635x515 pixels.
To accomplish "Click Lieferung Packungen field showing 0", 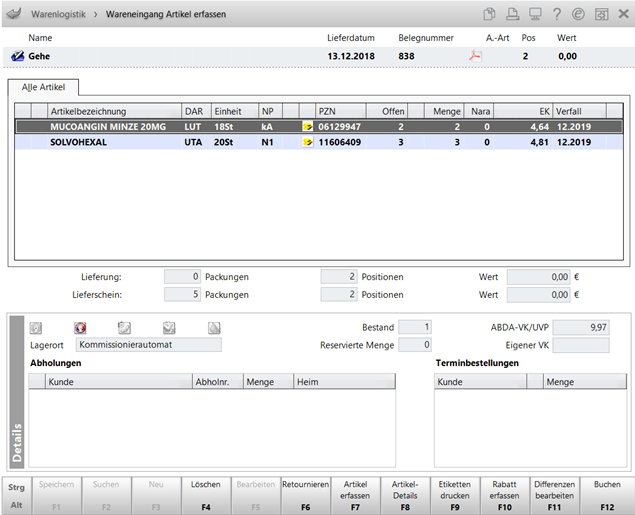I will tap(182, 277).
